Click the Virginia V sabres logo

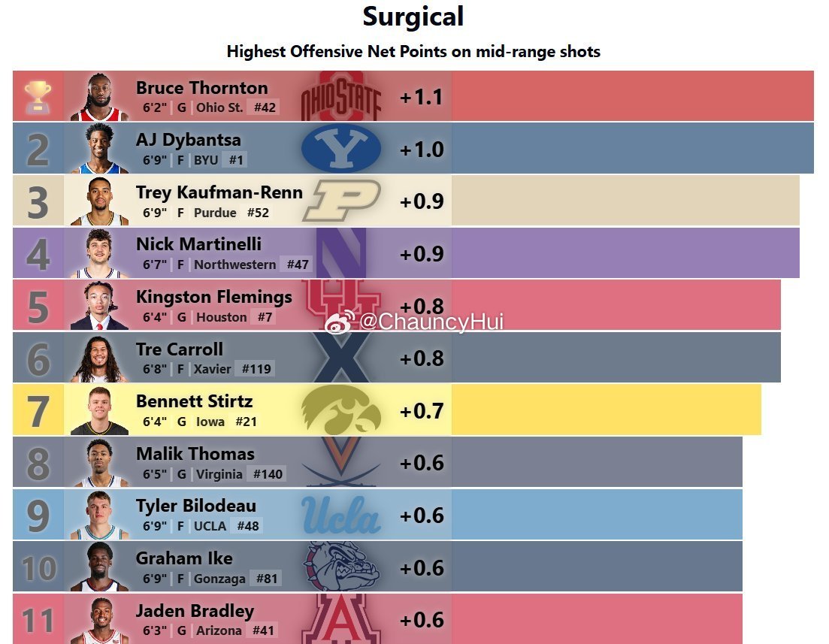pos(341,461)
